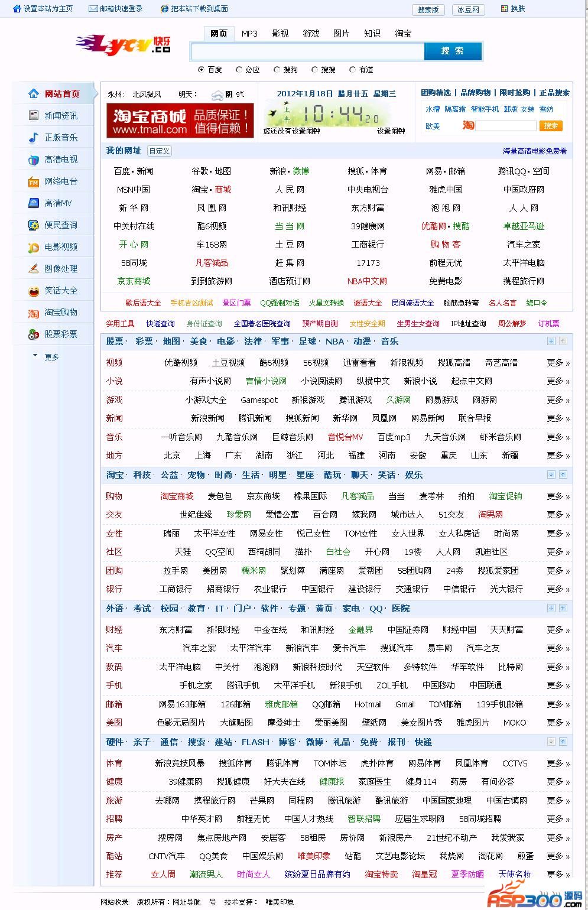The image size is (588, 910).
Task: Switch to the 影视 search tab
Action: 280,34
